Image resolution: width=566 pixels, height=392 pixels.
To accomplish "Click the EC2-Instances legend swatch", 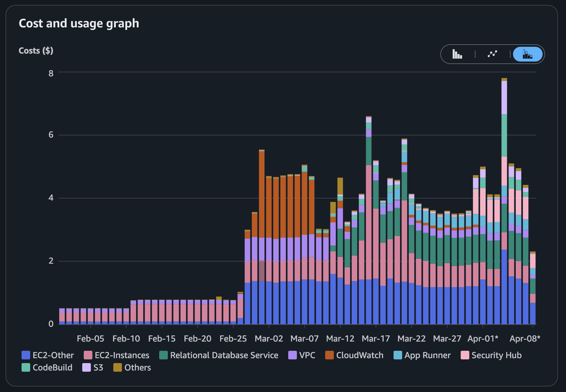I will [88, 355].
